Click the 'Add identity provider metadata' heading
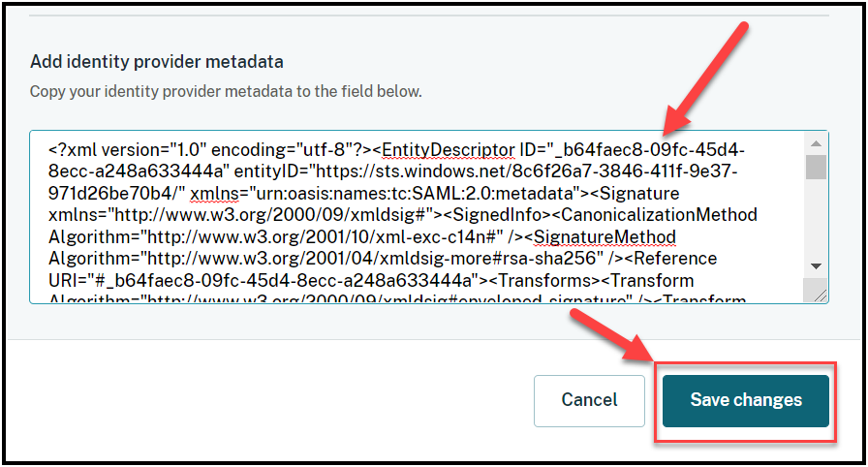Screen dimensions: 868x467 coord(157,62)
